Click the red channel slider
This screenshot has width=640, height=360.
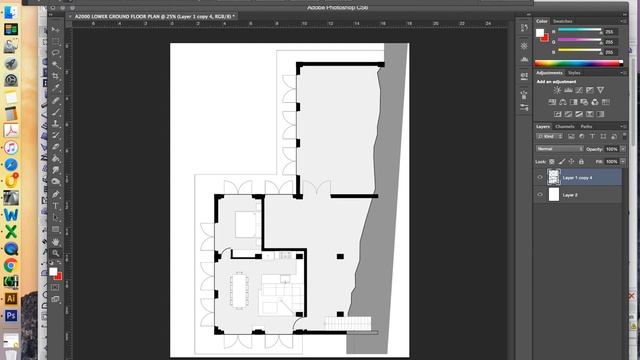click(x=579, y=30)
